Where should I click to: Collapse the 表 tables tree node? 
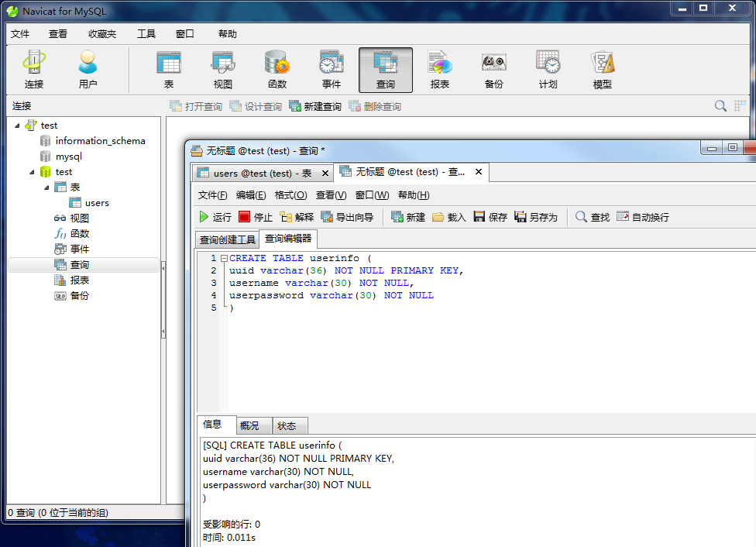point(46,187)
